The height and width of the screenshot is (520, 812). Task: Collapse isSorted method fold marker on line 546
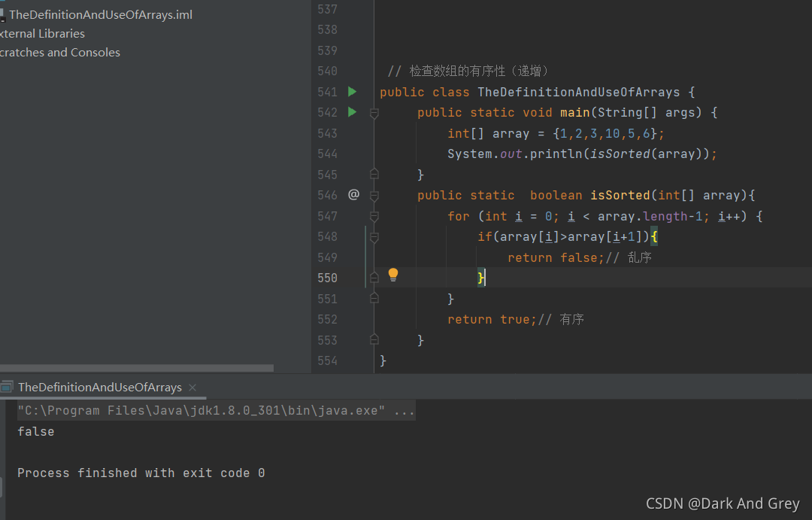[374, 196]
